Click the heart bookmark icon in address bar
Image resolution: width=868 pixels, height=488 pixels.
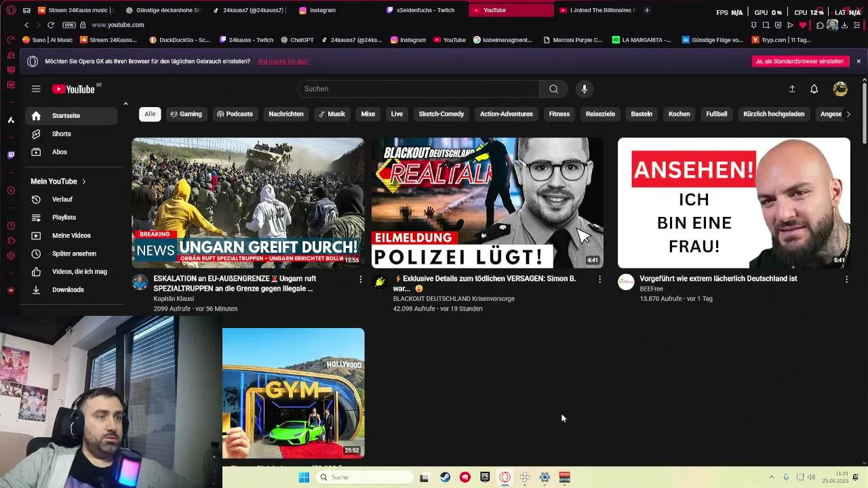(803, 25)
